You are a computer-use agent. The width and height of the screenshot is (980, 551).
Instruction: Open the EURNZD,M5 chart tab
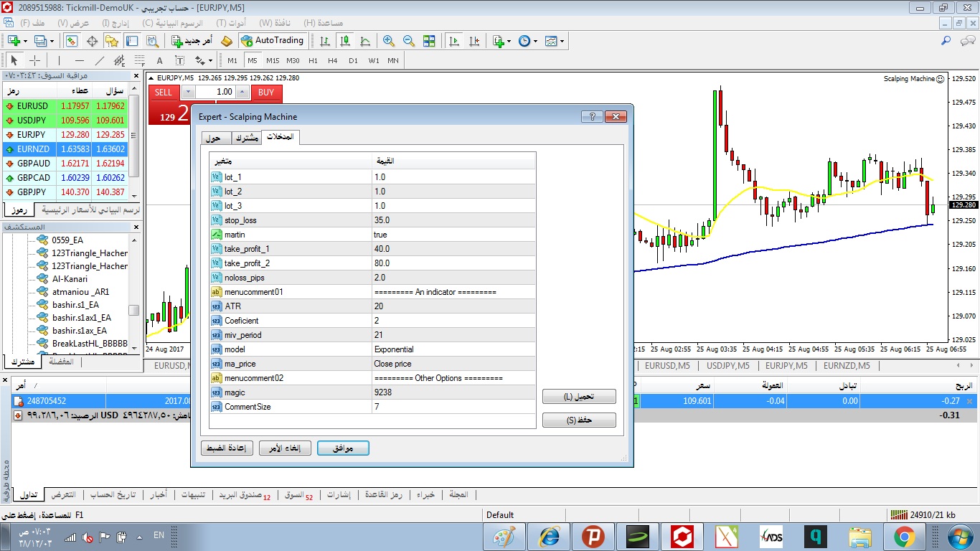click(847, 365)
